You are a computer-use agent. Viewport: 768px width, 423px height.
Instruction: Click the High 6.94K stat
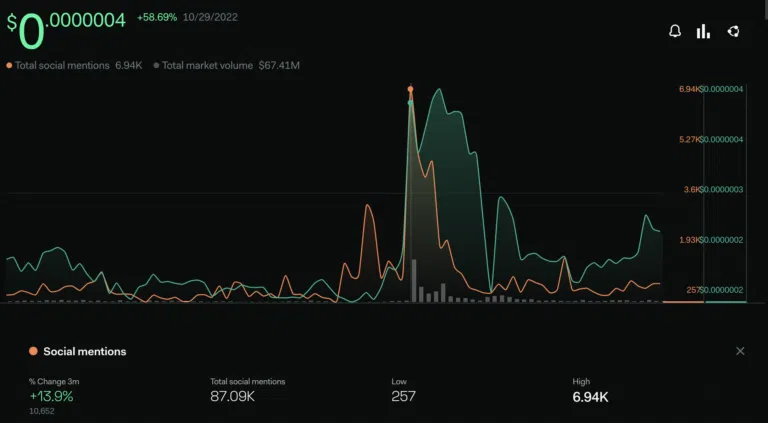pyautogui.click(x=590, y=392)
